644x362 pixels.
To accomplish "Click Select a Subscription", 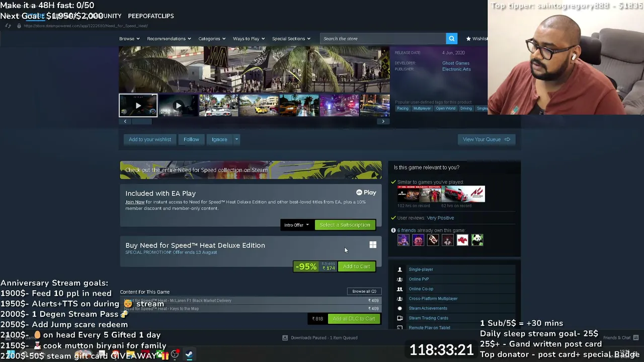I will pos(345,225).
